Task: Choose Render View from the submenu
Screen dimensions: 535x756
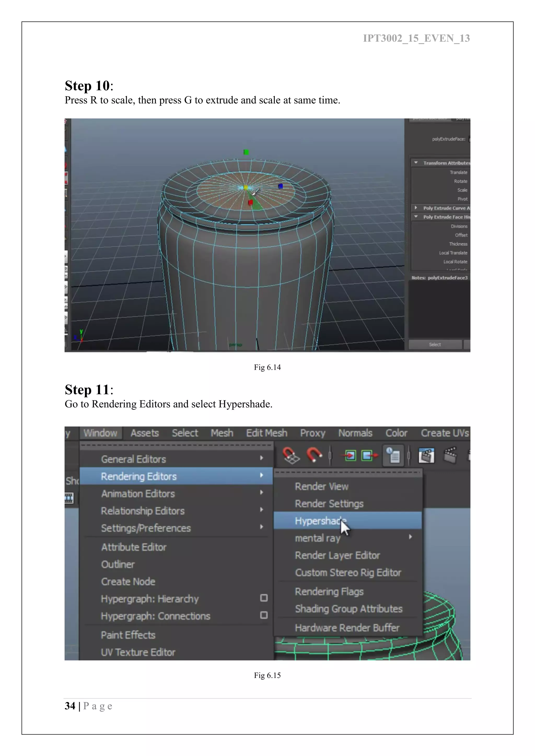Action: [x=322, y=486]
